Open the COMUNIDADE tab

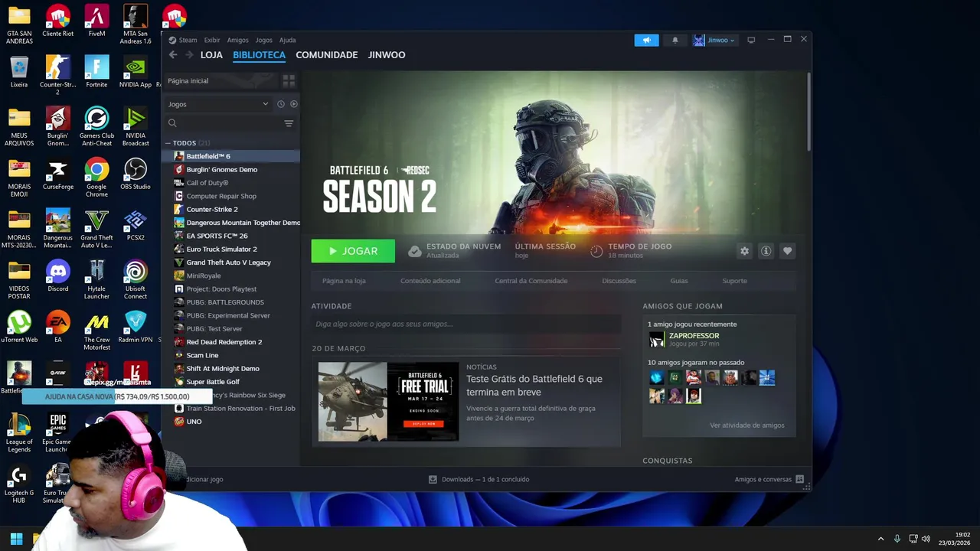click(x=327, y=55)
